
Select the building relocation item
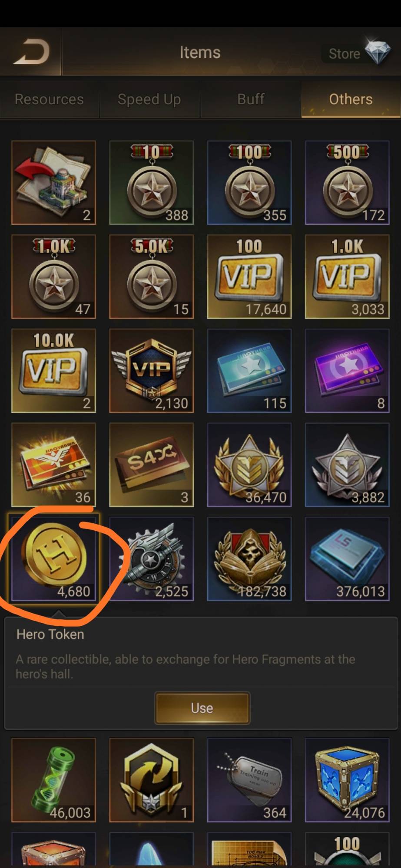tap(53, 183)
